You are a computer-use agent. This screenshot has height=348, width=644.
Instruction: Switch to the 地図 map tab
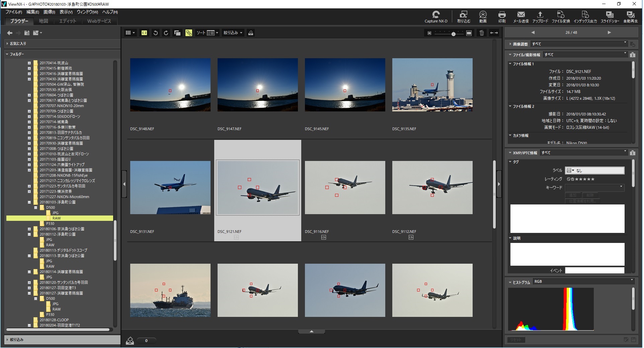coord(44,21)
